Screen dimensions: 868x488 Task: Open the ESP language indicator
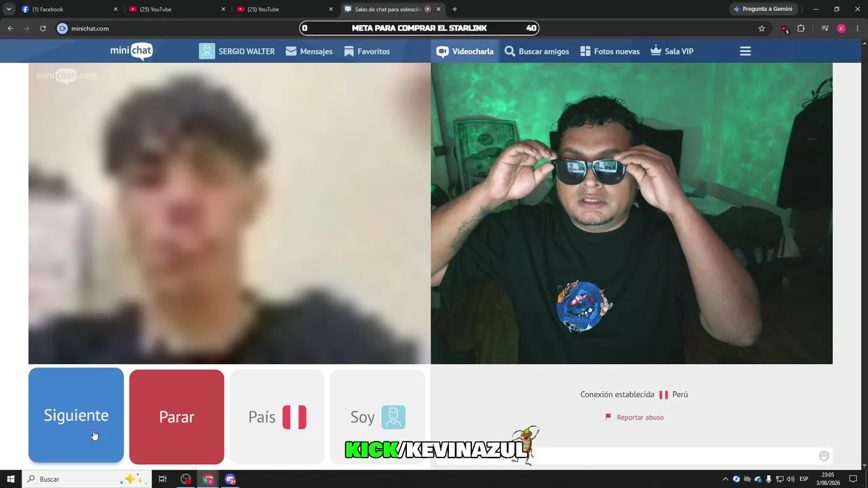tap(804, 479)
